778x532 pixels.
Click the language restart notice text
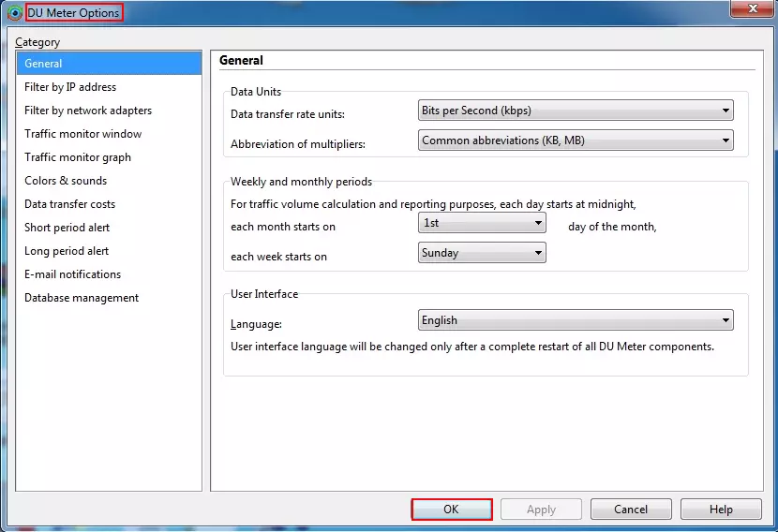click(x=471, y=347)
